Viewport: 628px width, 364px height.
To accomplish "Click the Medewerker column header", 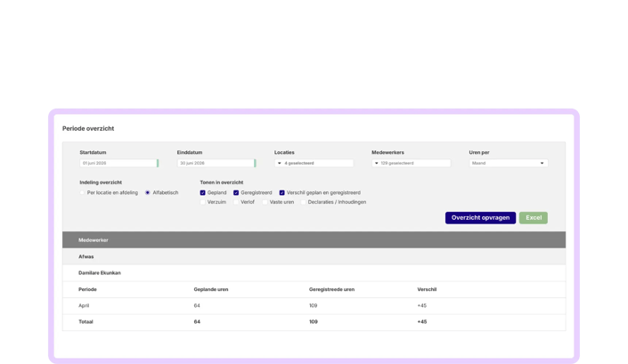I will point(94,240).
